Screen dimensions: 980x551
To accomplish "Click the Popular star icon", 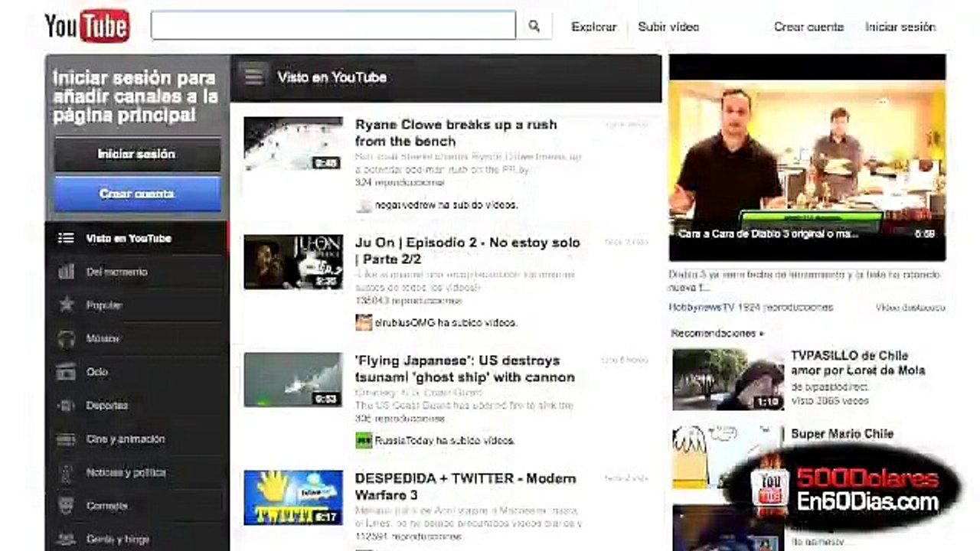I will point(67,305).
